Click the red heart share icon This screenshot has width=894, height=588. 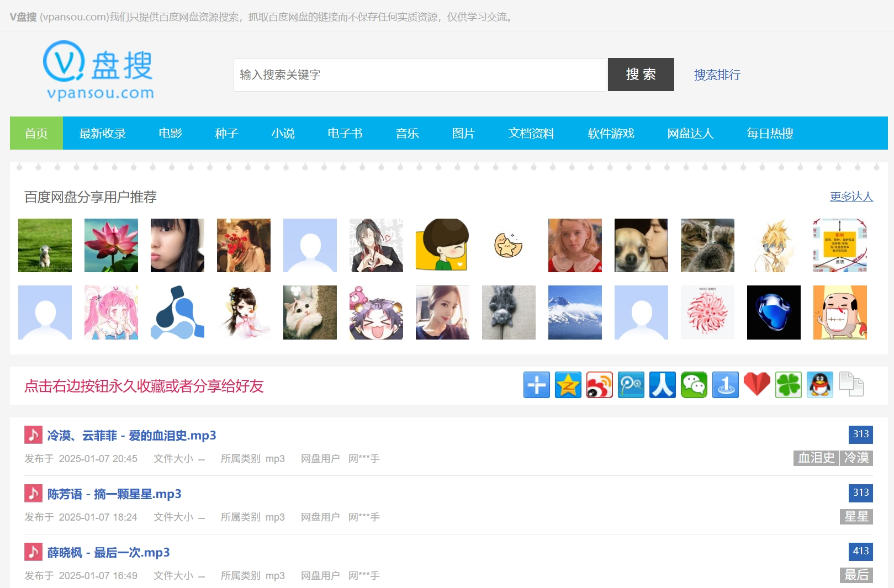tap(757, 385)
